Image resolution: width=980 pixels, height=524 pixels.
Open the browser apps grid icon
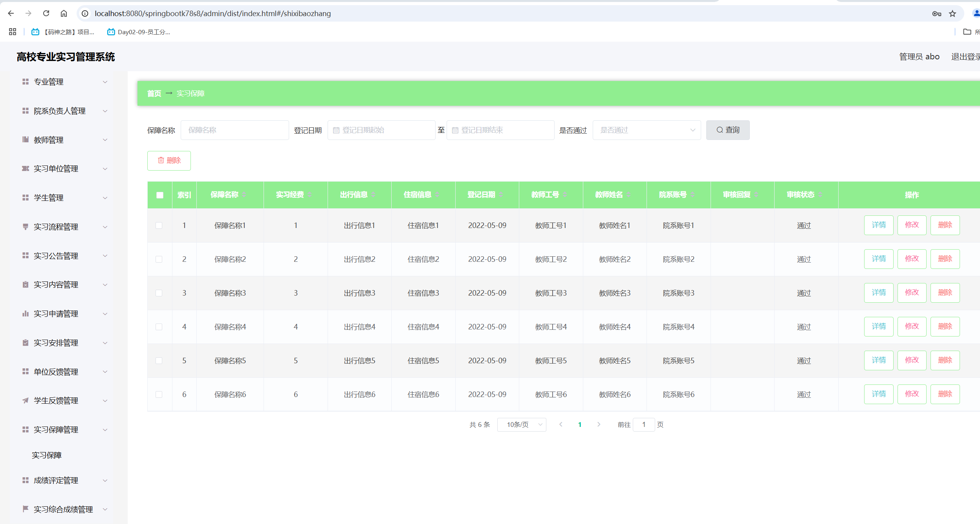[13, 32]
